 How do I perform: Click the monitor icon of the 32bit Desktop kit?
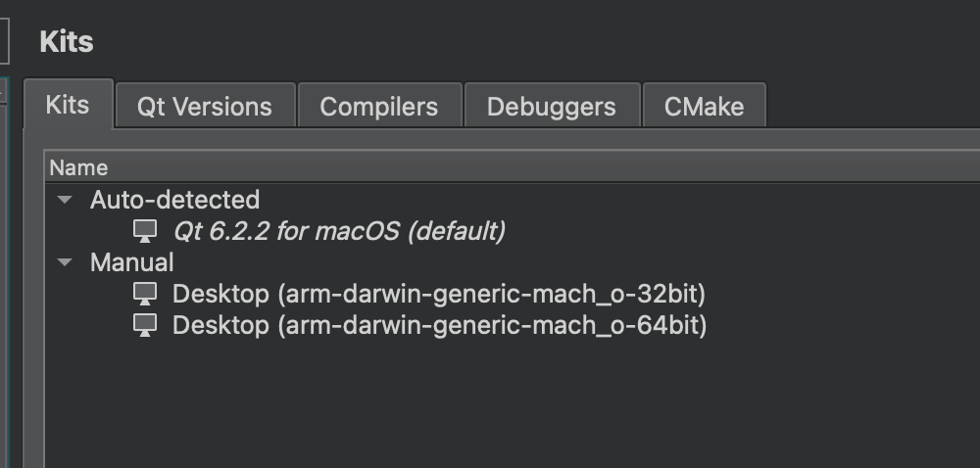click(145, 294)
